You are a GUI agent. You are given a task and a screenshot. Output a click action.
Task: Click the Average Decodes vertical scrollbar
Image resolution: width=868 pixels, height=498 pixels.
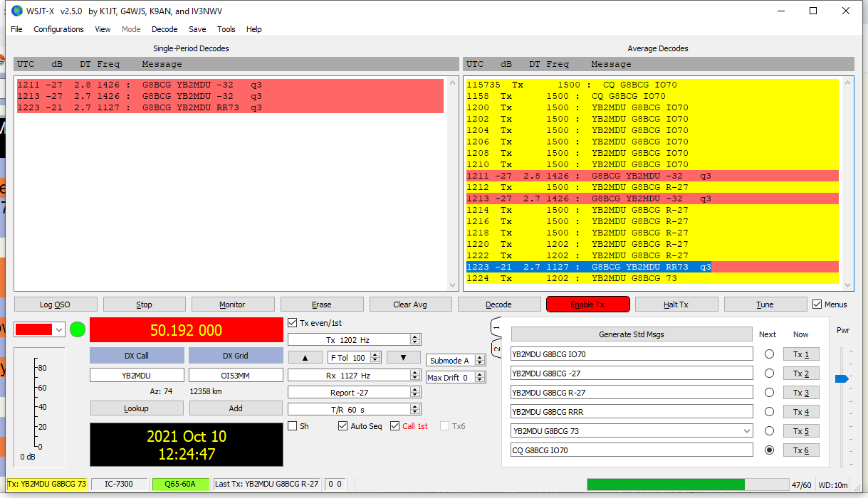pos(847,184)
